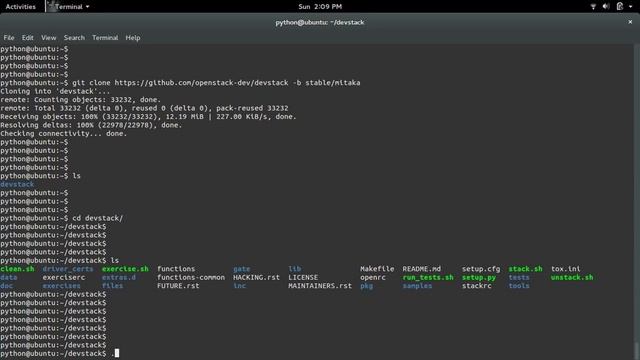Open the Search menu

pyautogui.click(x=74, y=38)
